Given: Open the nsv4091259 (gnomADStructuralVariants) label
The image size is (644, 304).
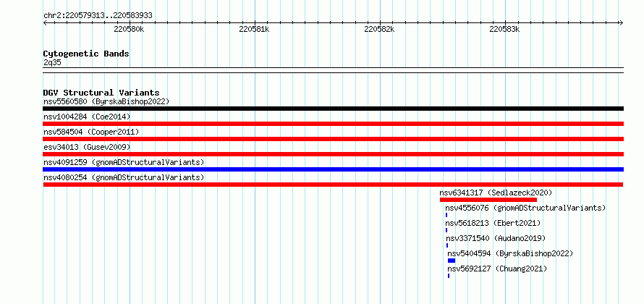Looking at the screenshot, I should tap(124, 162).
